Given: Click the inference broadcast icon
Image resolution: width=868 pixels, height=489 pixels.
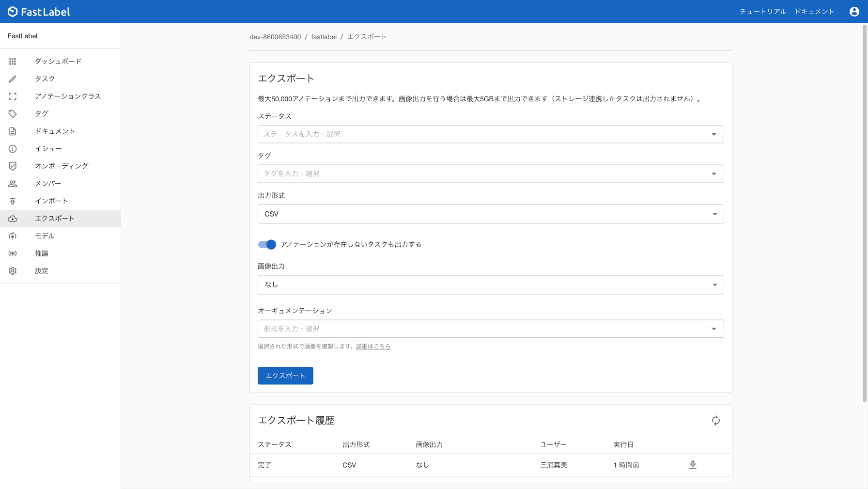Looking at the screenshot, I should pyautogui.click(x=13, y=253).
